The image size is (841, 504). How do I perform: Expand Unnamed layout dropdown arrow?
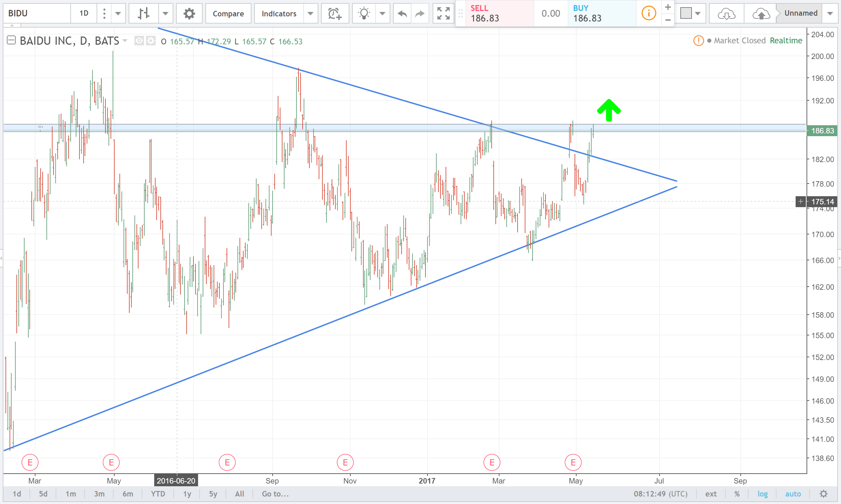[x=830, y=14]
